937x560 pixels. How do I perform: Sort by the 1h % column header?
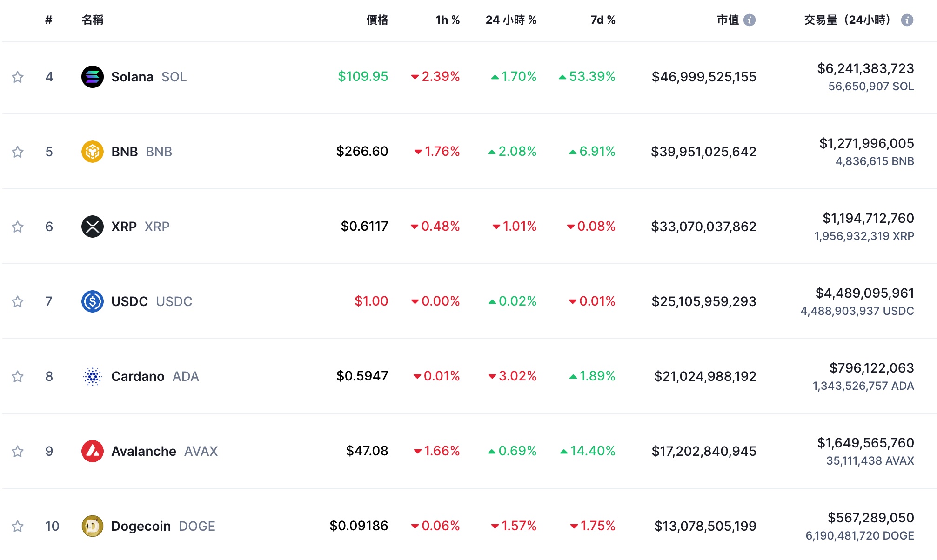(448, 20)
